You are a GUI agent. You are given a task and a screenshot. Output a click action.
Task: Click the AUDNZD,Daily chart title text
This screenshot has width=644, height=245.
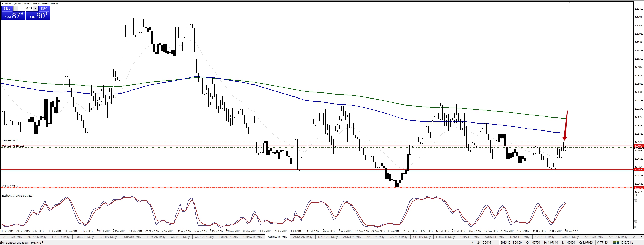[x=13, y=4]
